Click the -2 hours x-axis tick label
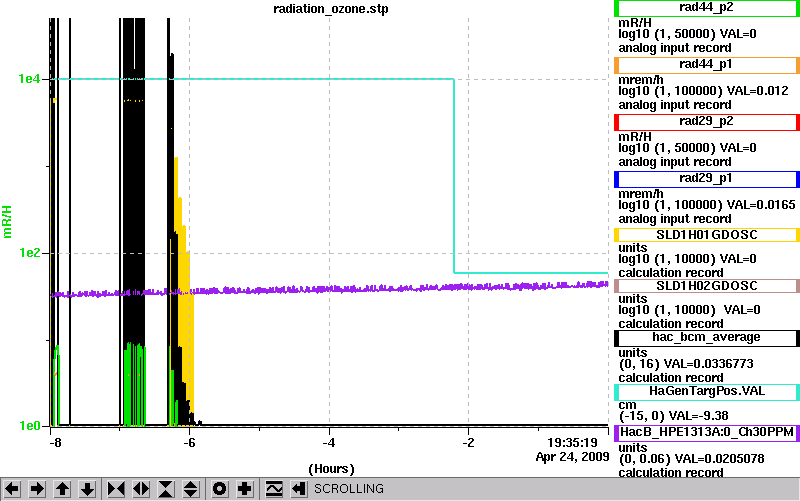Screen dimensions: 800x501 468,443
